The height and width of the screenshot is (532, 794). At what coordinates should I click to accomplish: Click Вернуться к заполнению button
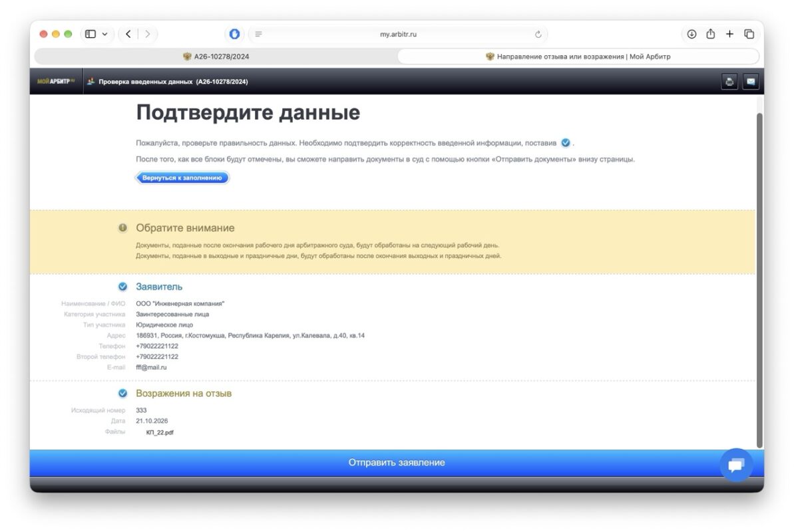click(182, 178)
